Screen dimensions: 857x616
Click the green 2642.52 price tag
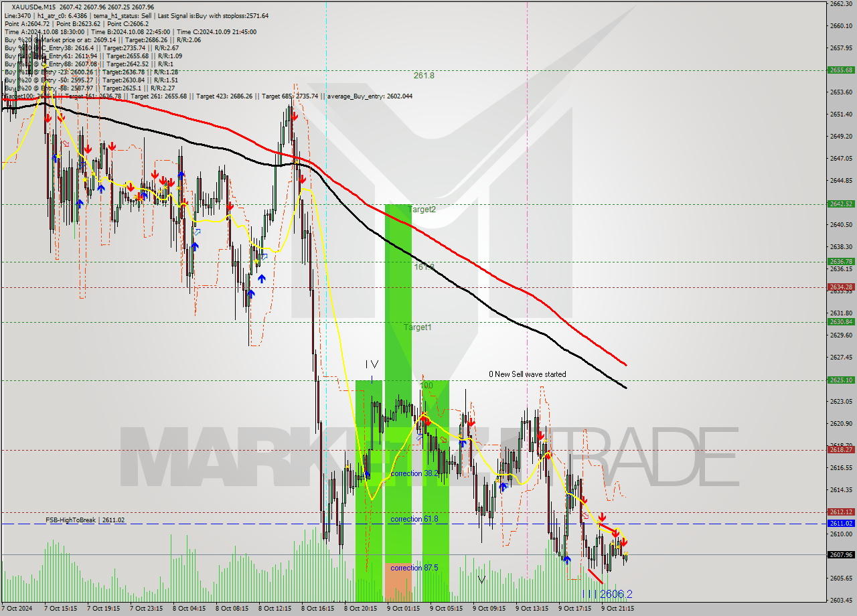coord(841,204)
